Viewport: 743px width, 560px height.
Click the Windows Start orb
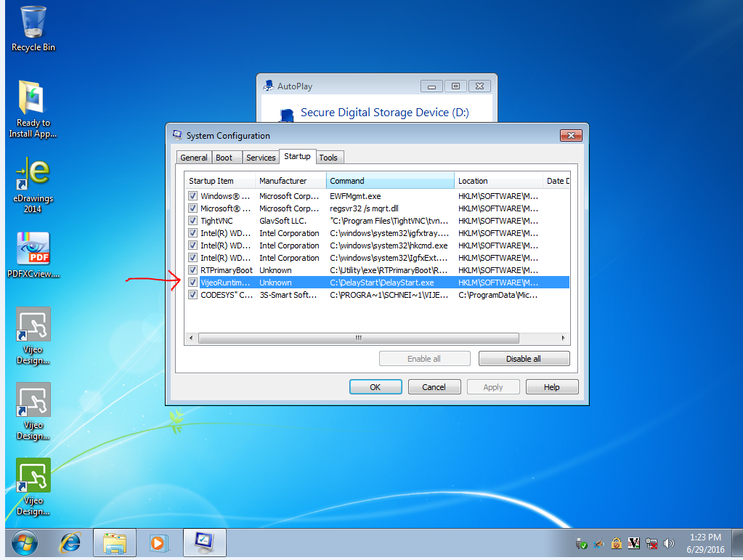point(24,543)
